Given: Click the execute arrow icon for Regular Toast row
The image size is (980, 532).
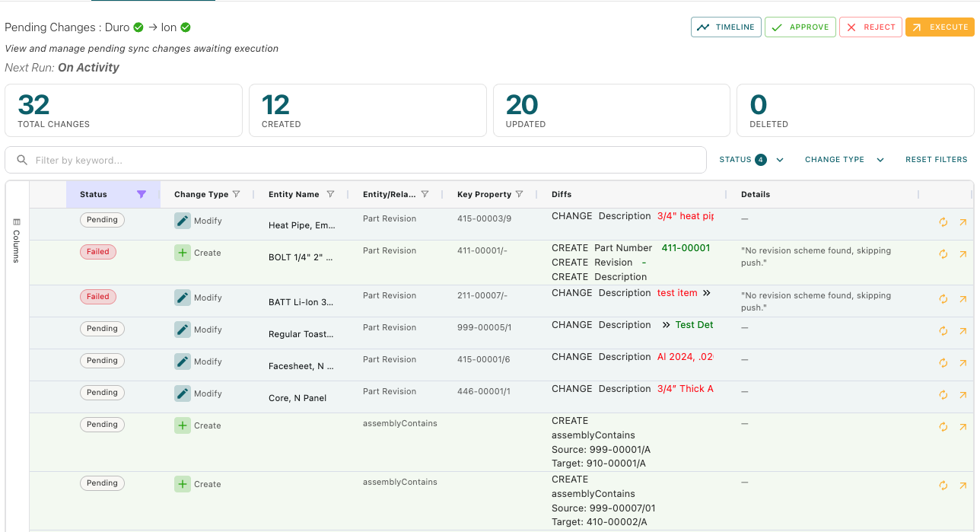Looking at the screenshot, I should [x=963, y=331].
